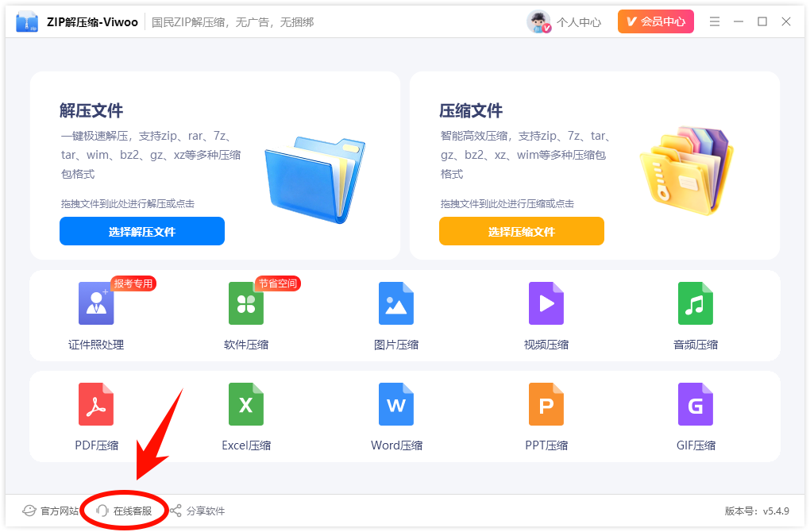Viewport: 810px width, 532px height.
Task: Click 拖拽文件到此处进行解压或点击 hint
Action: (128, 203)
